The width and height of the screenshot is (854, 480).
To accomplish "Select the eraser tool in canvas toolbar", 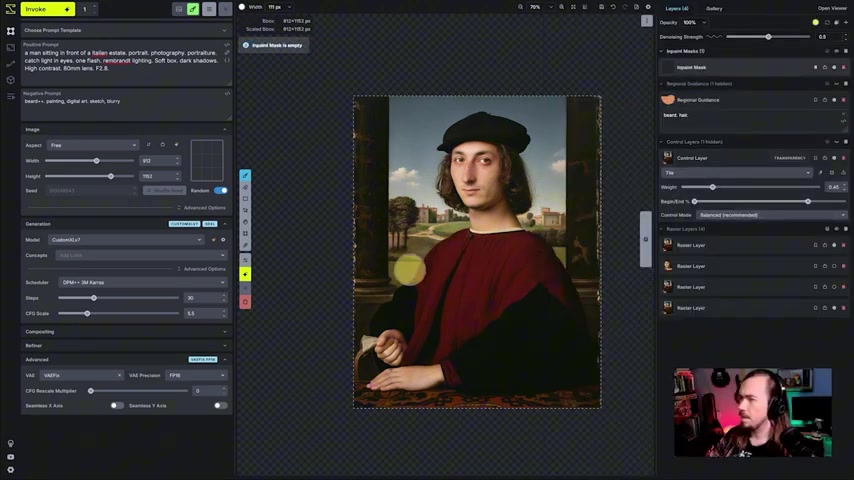I will click(x=245, y=187).
